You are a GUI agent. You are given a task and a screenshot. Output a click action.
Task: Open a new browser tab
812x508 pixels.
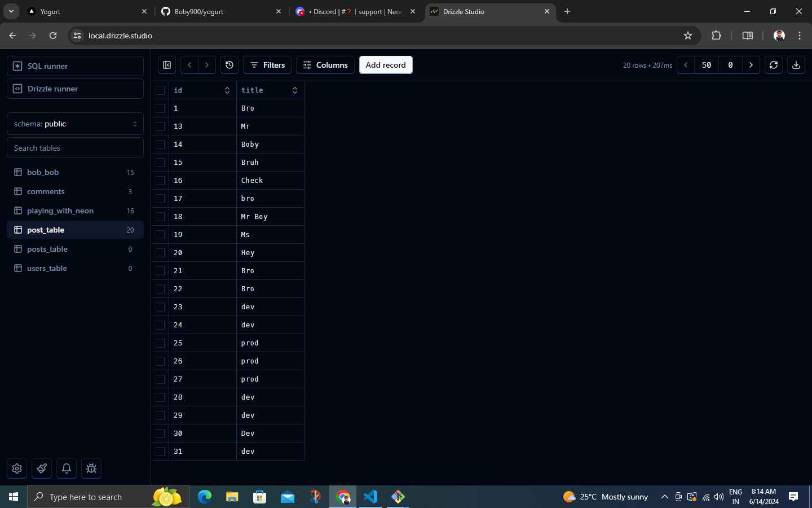pos(567,11)
